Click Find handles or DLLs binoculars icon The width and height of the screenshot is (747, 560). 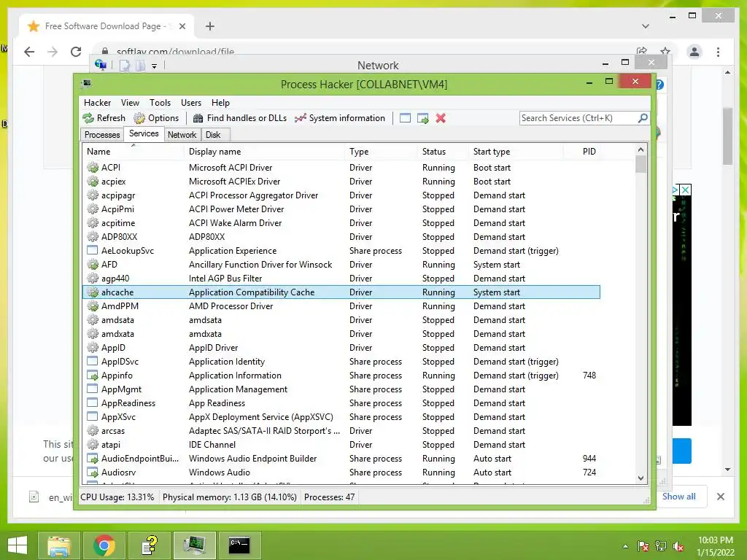point(198,118)
